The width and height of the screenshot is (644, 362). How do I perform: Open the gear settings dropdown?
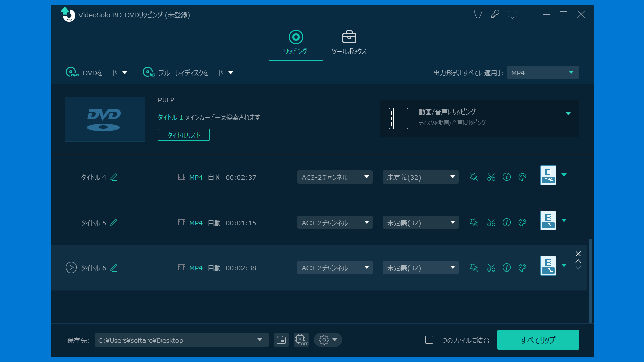(328, 340)
